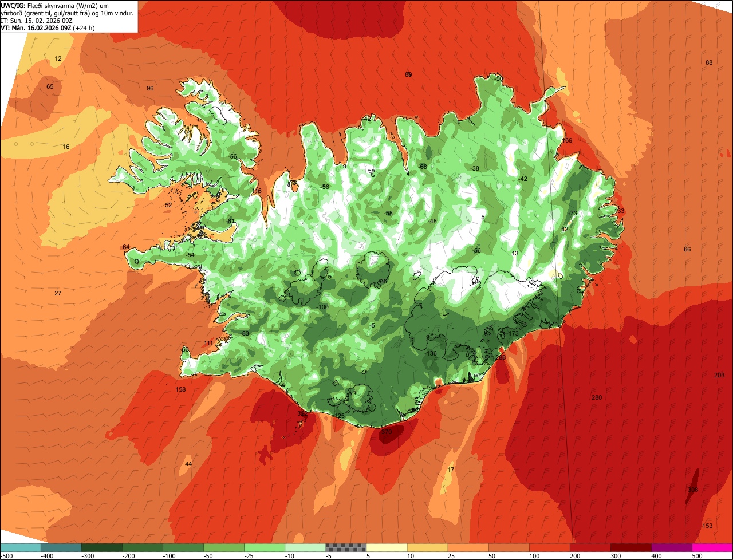
Task: Select the darkest green -300 to -200 legend swatch
Action: click(x=101, y=547)
